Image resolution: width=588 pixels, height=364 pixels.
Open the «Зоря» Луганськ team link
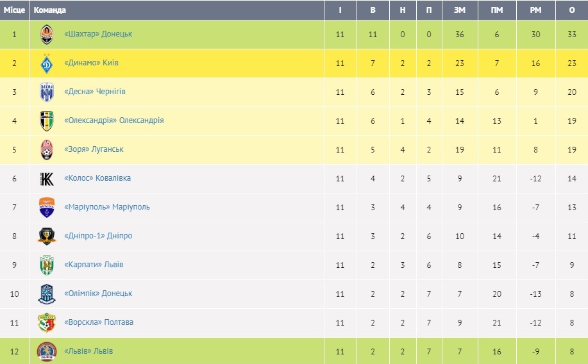point(94,149)
